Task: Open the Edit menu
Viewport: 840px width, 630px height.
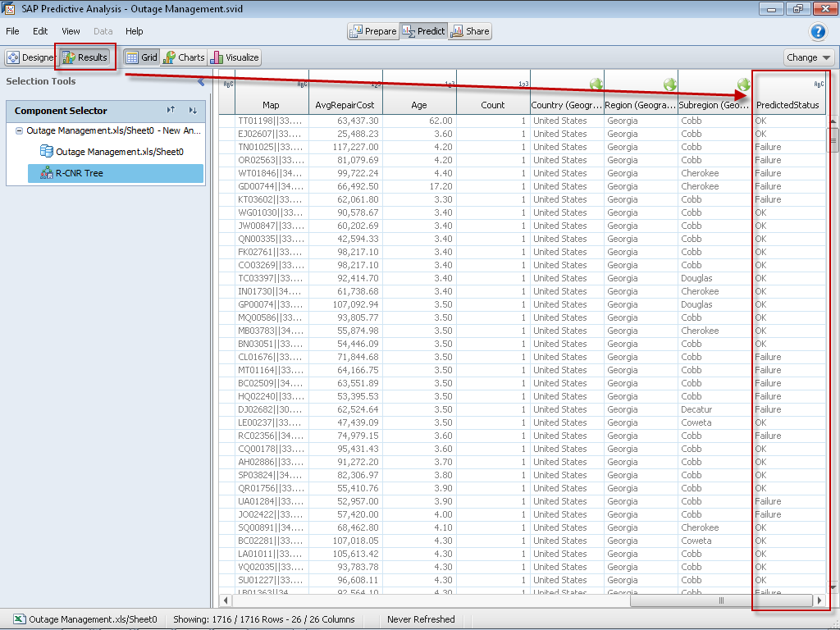Action: pyautogui.click(x=40, y=31)
